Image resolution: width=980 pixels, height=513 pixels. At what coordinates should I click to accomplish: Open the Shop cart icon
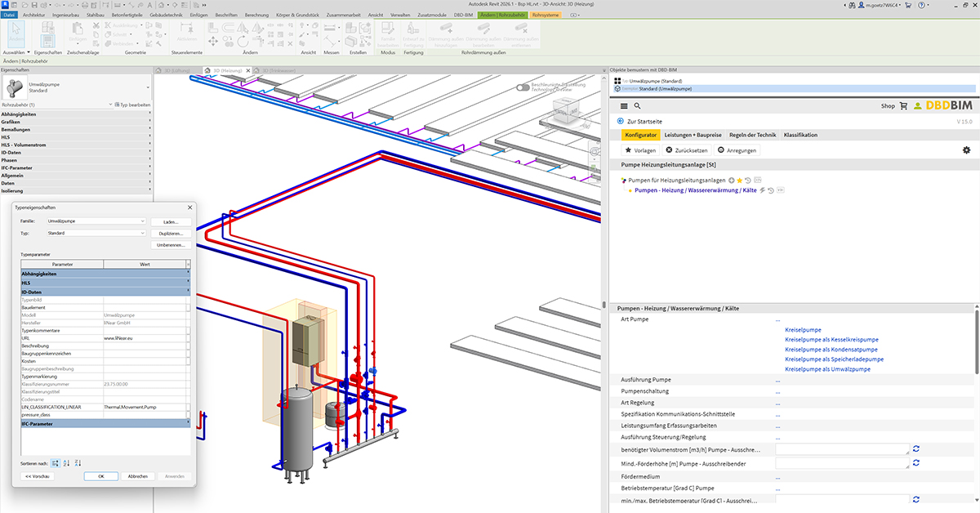(x=903, y=106)
